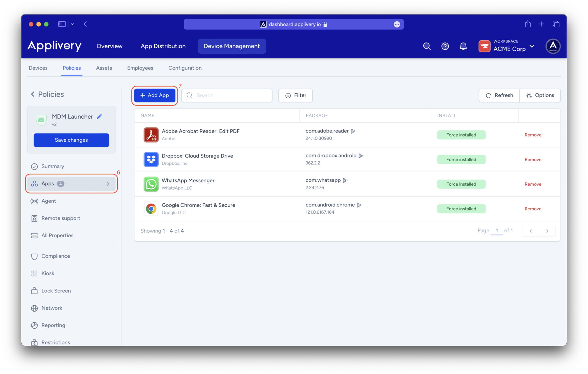This screenshot has width=588, height=374.
Task: Click the Add App button
Action: coord(154,95)
